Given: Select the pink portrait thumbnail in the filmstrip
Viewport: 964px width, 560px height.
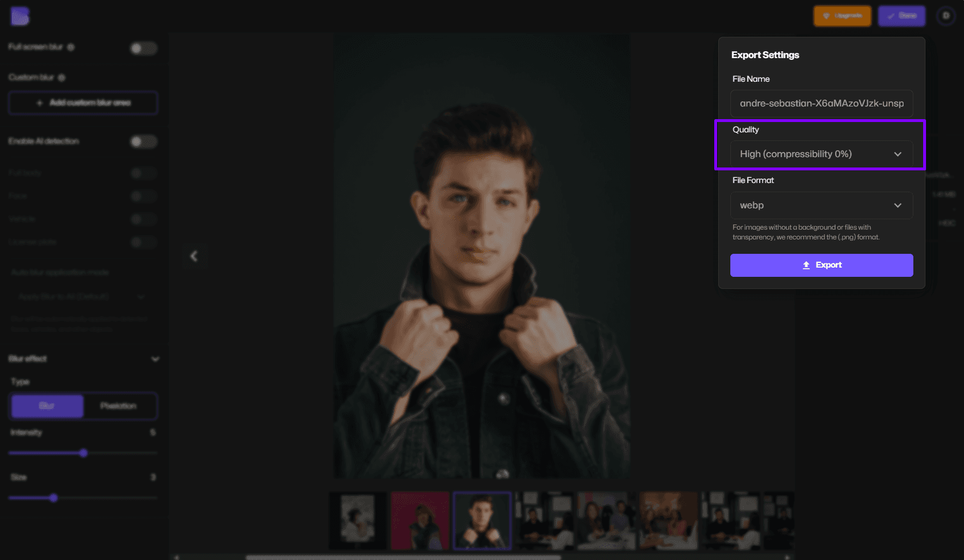Looking at the screenshot, I should click(420, 520).
